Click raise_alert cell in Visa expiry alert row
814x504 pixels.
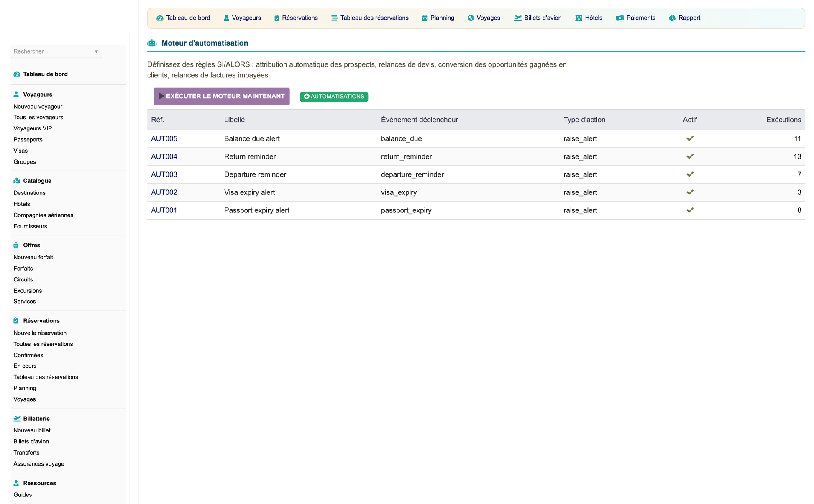pos(580,192)
